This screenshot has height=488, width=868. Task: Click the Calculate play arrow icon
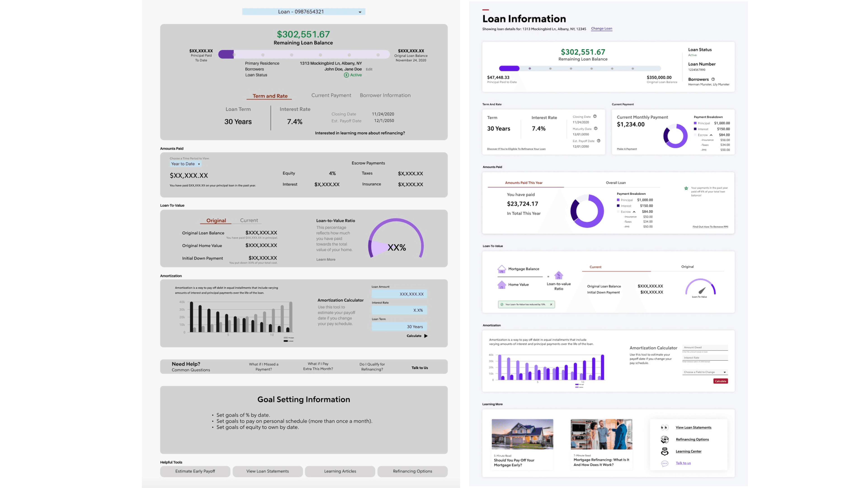[x=426, y=336]
